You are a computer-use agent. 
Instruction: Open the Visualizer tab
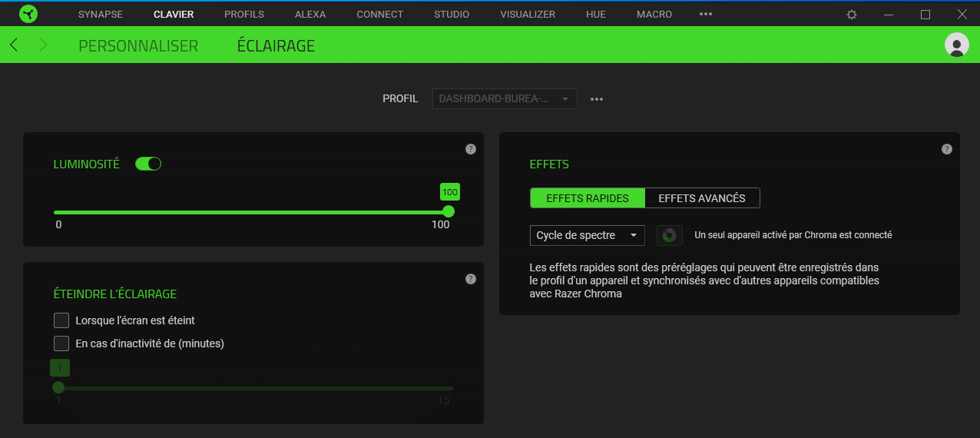pos(528,15)
